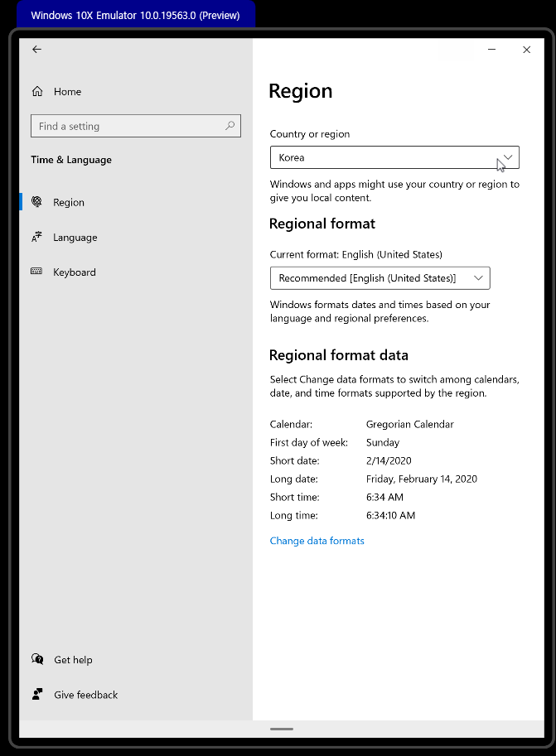Click the Calendar: label
The width and height of the screenshot is (556, 756).
(x=291, y=424)
